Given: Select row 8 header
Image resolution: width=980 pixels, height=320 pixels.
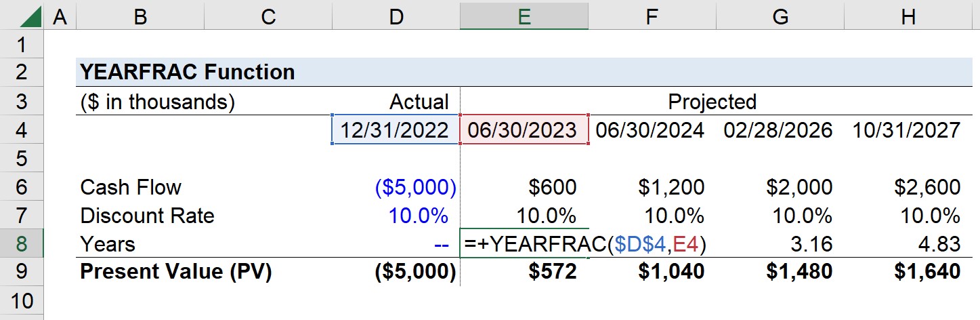Looking at the screenshot, I should pyautogui.click(x=22, y=243).
